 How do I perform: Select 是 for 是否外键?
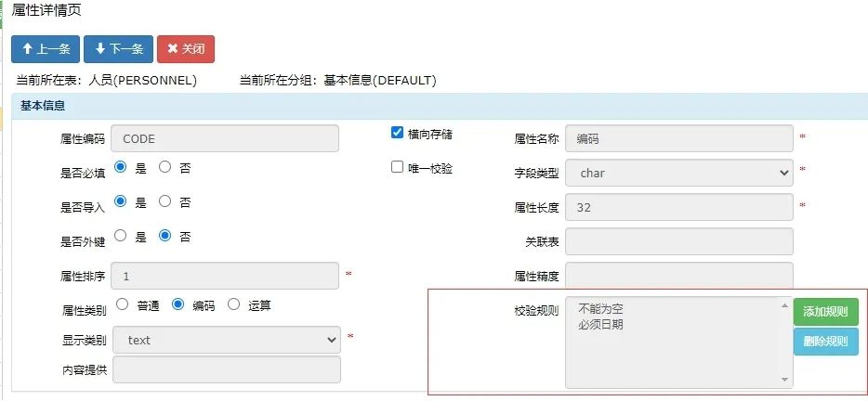pyautogui.click(x=120, y=236)
